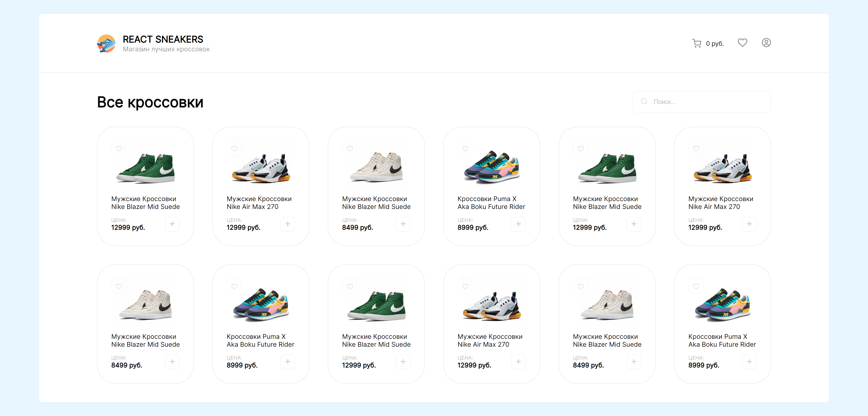This screenshot has height=416, width=868.
Task: Add bottom row fourth card Air Max 270 to cart
Action: (518, 362)
